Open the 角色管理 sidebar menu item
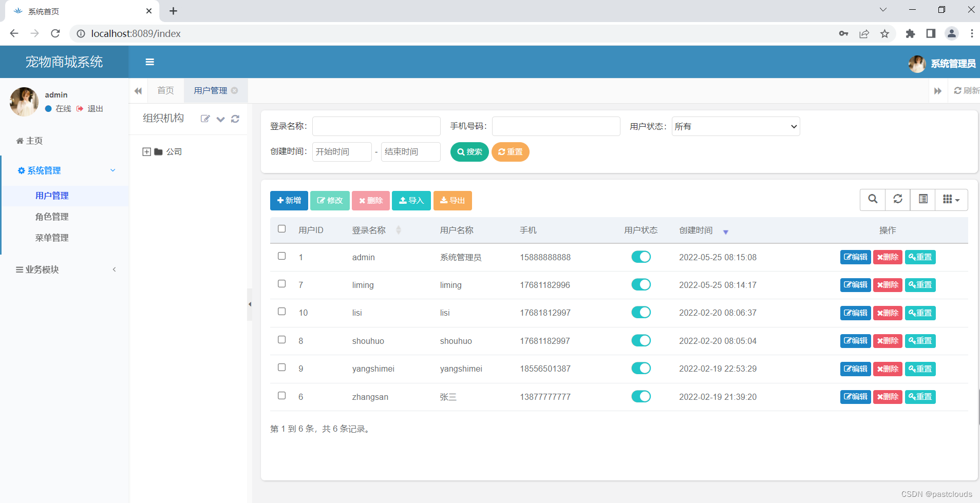This screenshot has height=503, width=980. tap(52, 217)
